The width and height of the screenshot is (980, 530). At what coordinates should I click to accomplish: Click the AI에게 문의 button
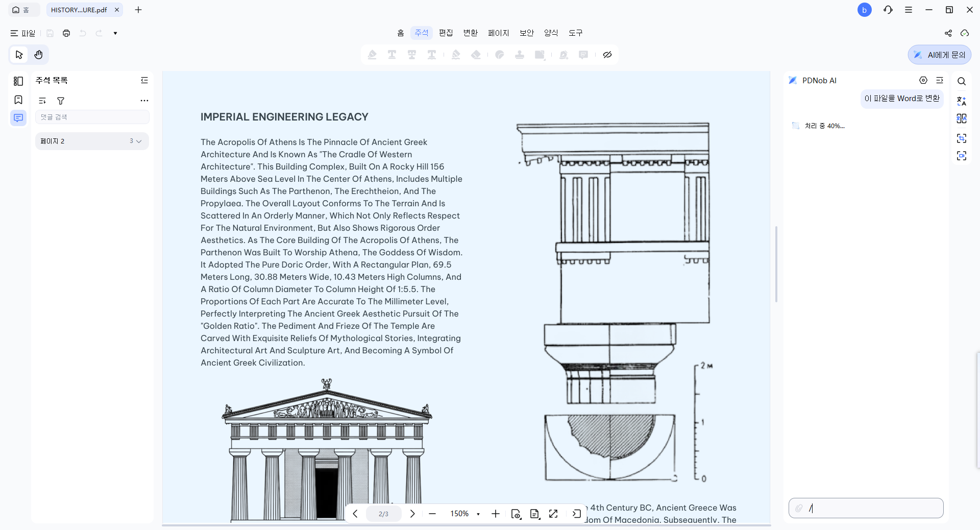[940, 55]
